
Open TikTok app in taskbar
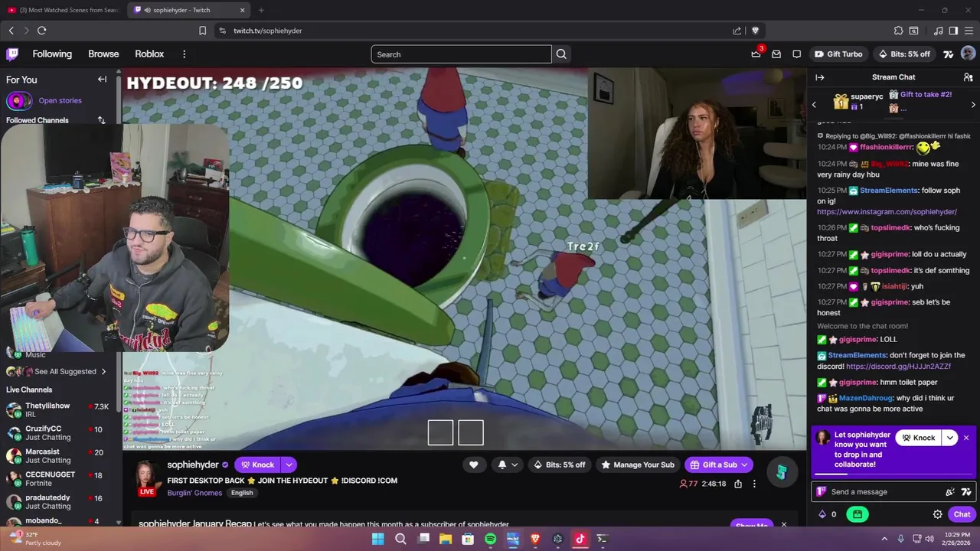coord(580,539)
